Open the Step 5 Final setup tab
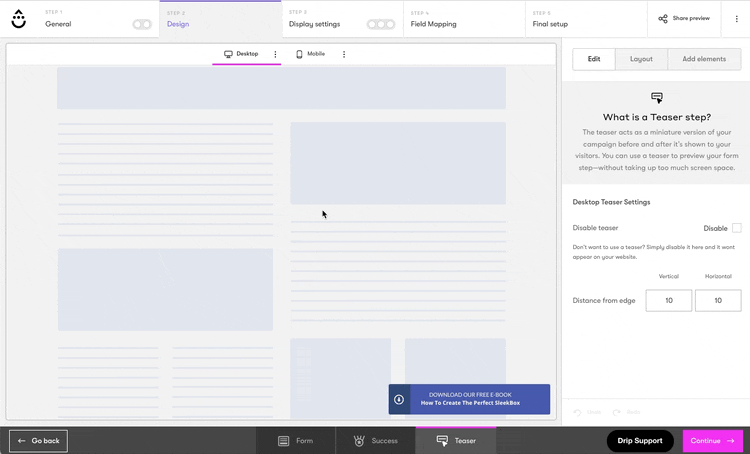 tap(586, 19)
